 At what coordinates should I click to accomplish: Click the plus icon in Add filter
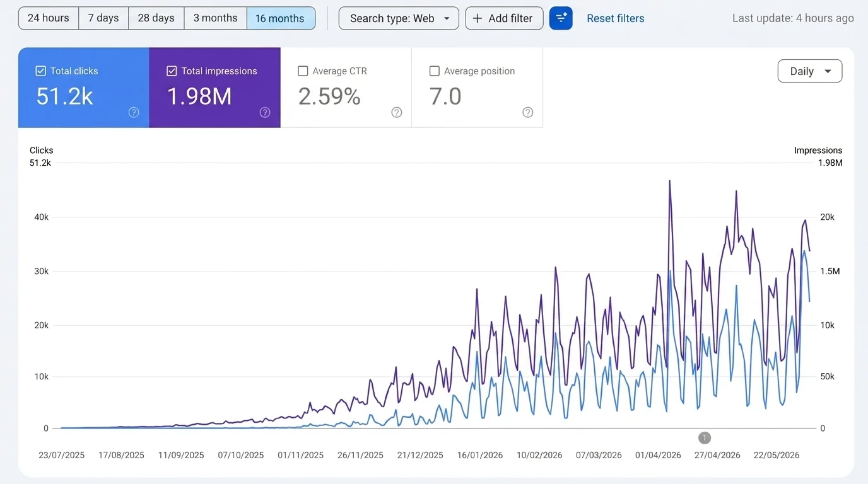pyautogui.click(x=478, y=18)
